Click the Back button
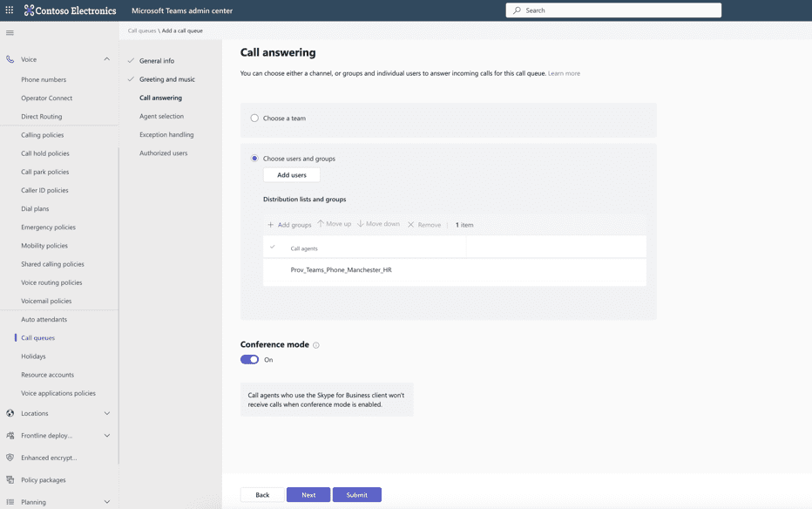 pos(262,494)
